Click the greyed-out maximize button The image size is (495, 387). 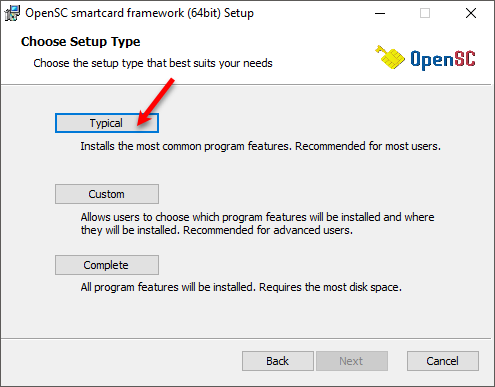(x=425, y=13)
